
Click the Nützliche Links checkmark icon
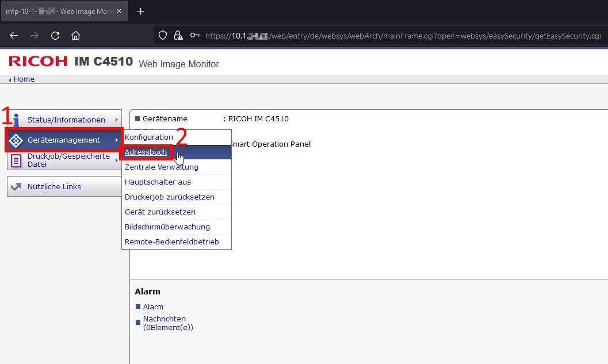pos(16,187)
